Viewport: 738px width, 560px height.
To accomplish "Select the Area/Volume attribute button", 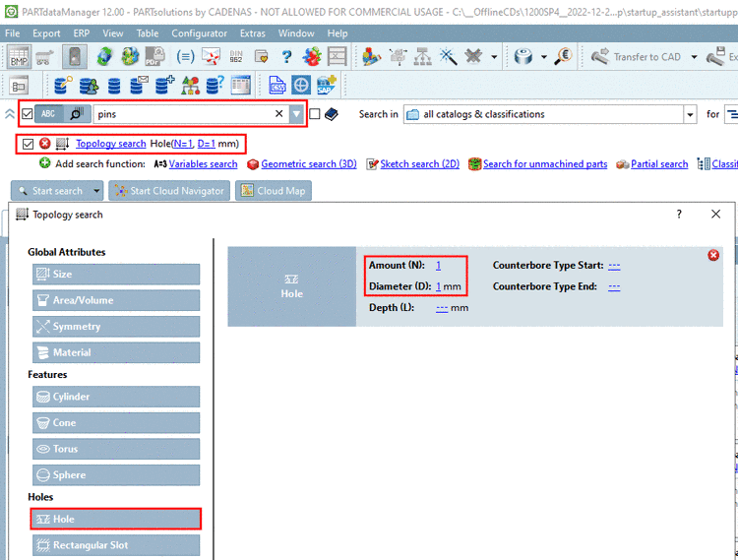I will tap(116, 300).
